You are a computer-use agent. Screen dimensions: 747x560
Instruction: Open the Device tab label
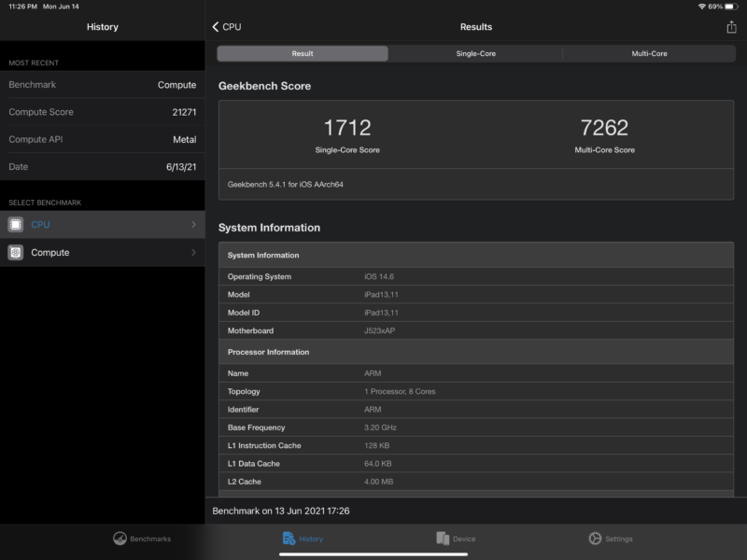coord(464,539)
